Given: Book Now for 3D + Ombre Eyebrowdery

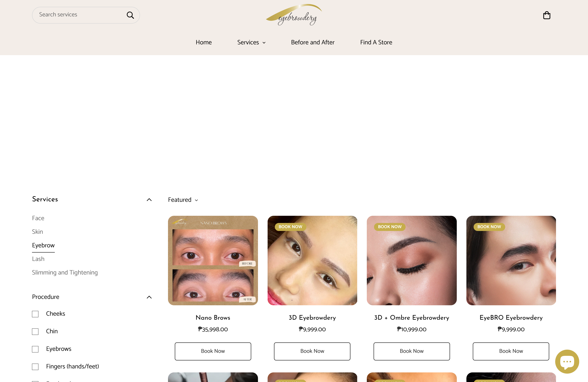Looking at the screenshot, I should coord(412,351).
